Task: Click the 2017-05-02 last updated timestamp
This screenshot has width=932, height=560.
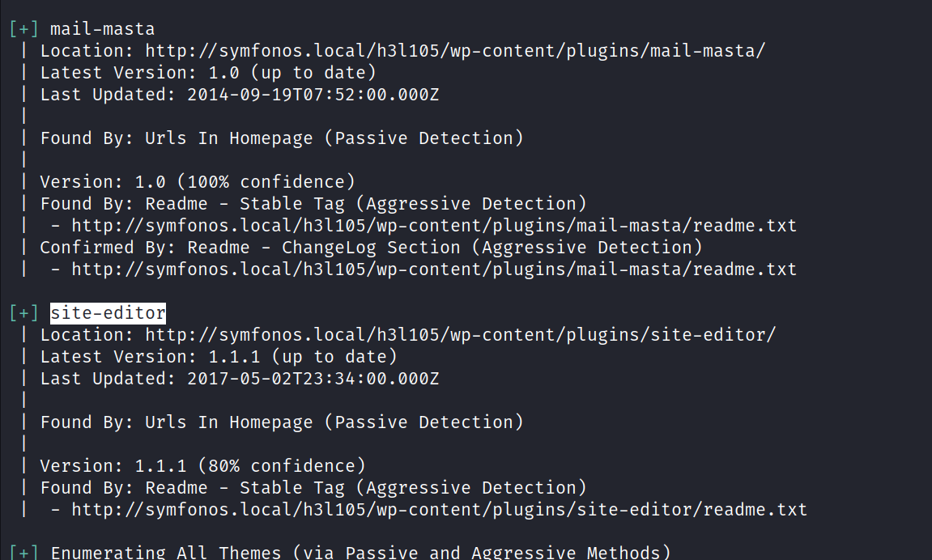Action: coord(313,378)
